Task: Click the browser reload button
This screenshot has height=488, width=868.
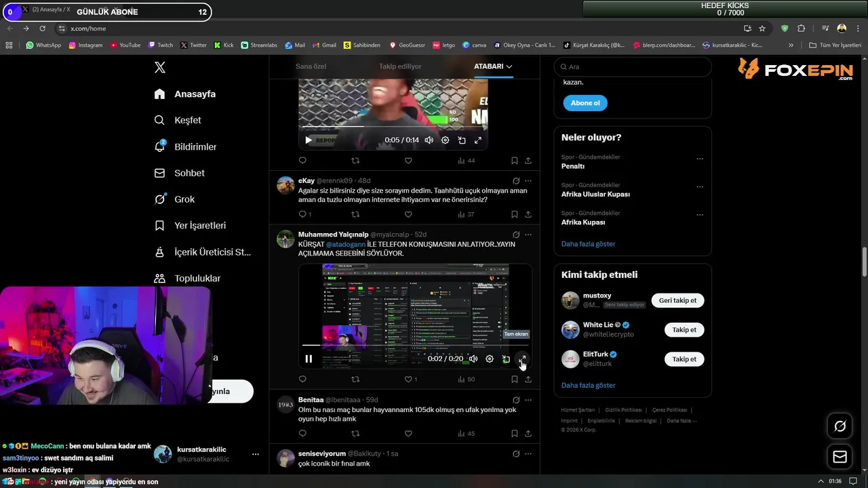Action: [42, 28]
